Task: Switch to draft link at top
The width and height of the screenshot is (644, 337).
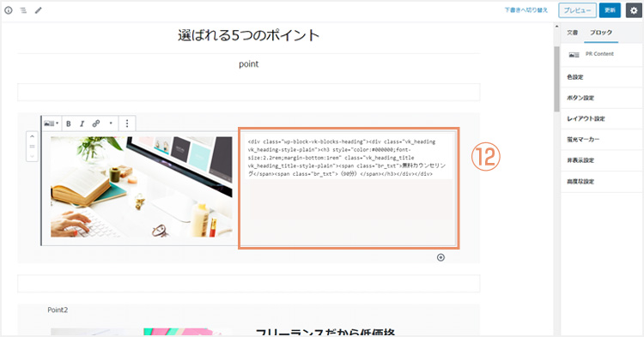Action: [x=526, y=10]
